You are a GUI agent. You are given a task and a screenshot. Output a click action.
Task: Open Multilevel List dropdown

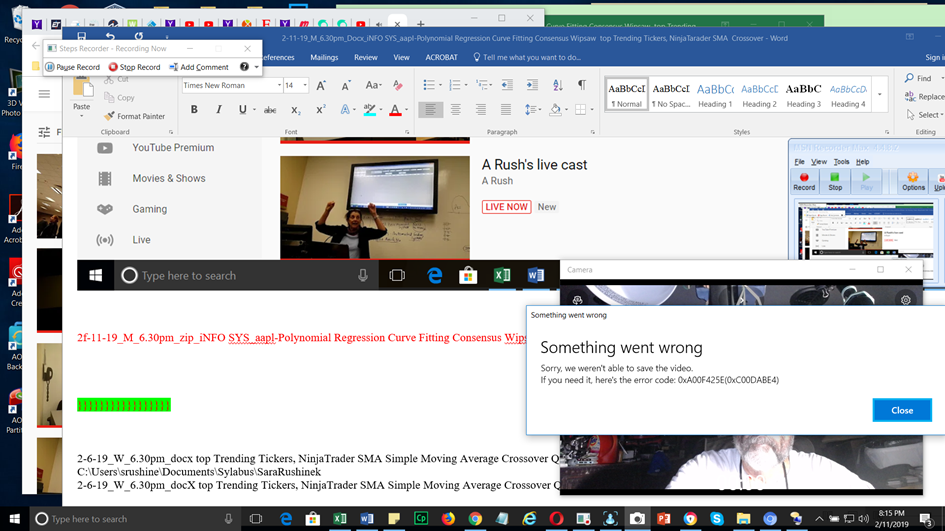coord(491,86)
